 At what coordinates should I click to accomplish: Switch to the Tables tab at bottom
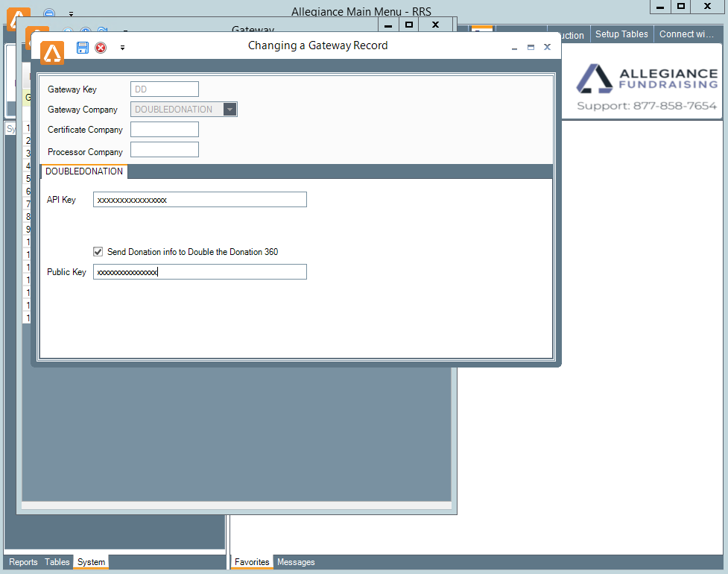coord(57,562)
